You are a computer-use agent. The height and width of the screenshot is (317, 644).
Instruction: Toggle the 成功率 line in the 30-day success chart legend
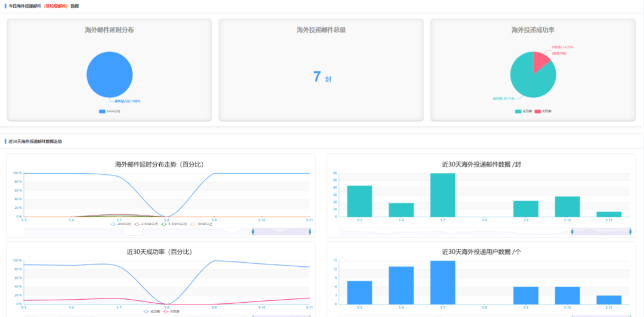tap(152, 312)
